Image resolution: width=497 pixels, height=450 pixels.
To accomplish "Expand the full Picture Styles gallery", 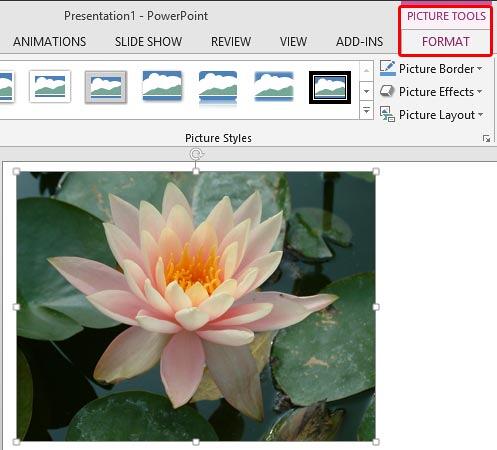I will (366, 110).
